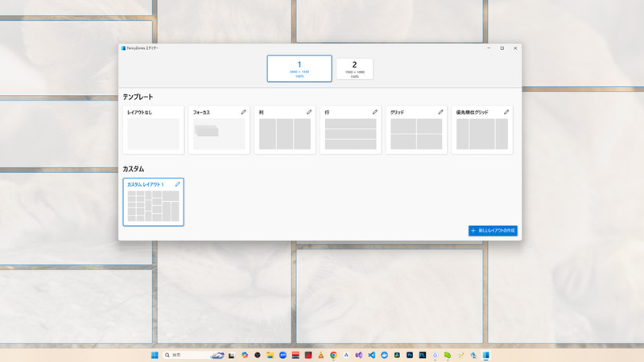Viewport: 644px width, 362px height.
Task: Open Photoshop (Ps) from taskbar
Action: point(410,355)
